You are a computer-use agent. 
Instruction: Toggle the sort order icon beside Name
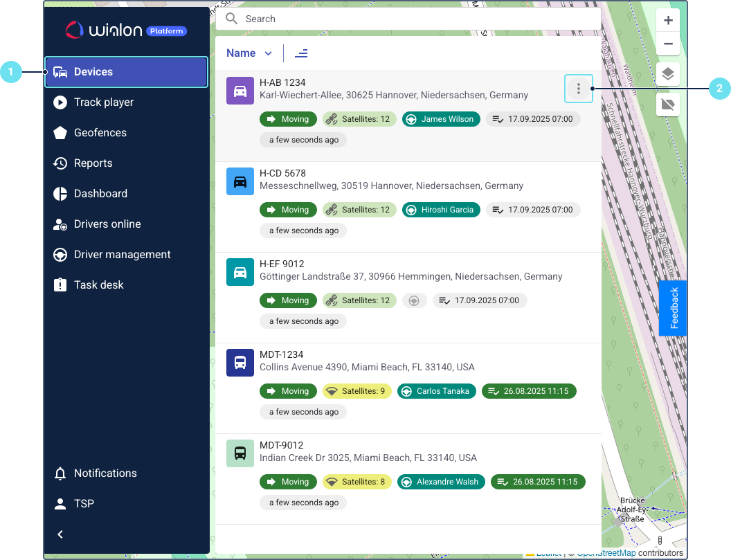(x=301, y=53)
